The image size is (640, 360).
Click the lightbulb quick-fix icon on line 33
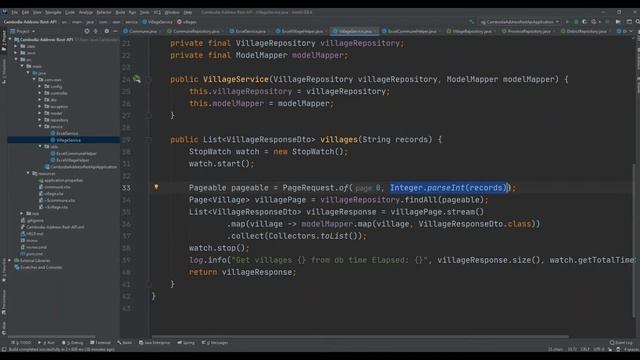coord(156,187)
